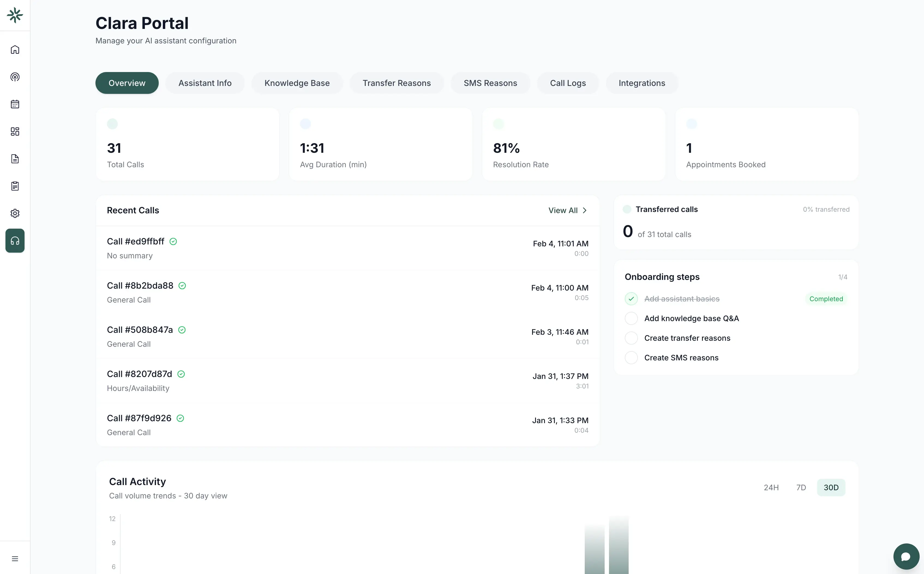Check the Create transfer reasons onboarding step
The width and height of the screenshot is (924, 574).
pyautogui.click(x=631, y=338)
